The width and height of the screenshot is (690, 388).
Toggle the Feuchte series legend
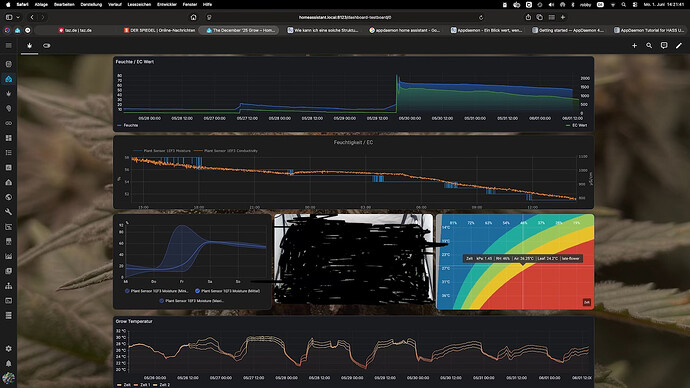(x=128, y=125)
